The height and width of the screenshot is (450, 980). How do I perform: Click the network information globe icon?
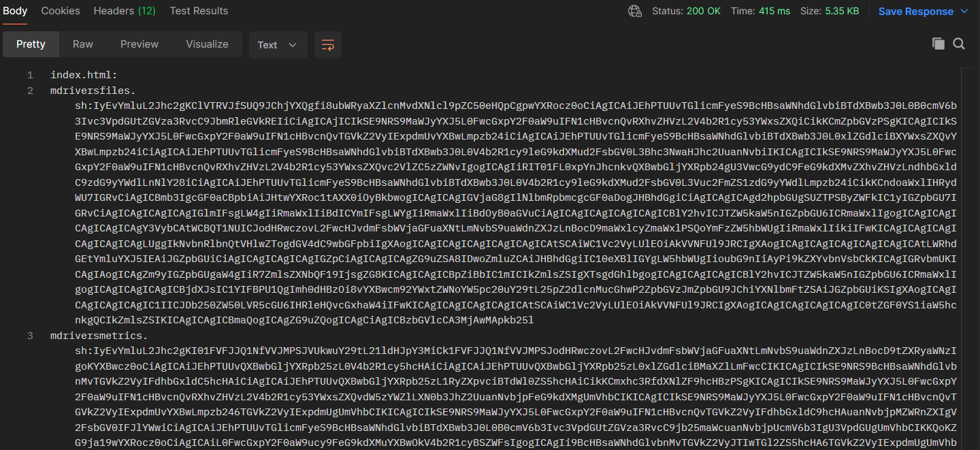click(x=634, y=11)
